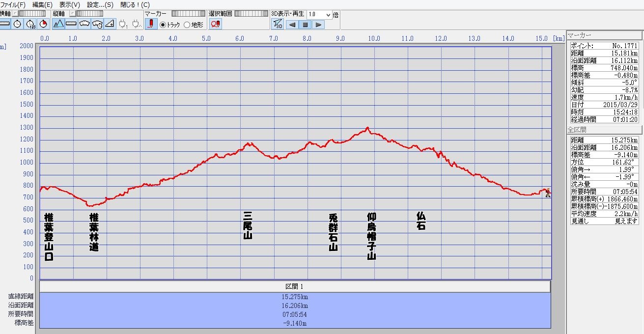Open the 表示(V) menu
644x334 pixels.
pos(69,4)
